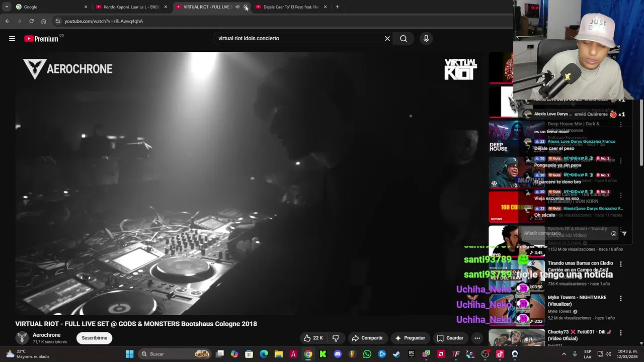
Task: Open the Windows Start menu
Action: [x=129, y=354]
